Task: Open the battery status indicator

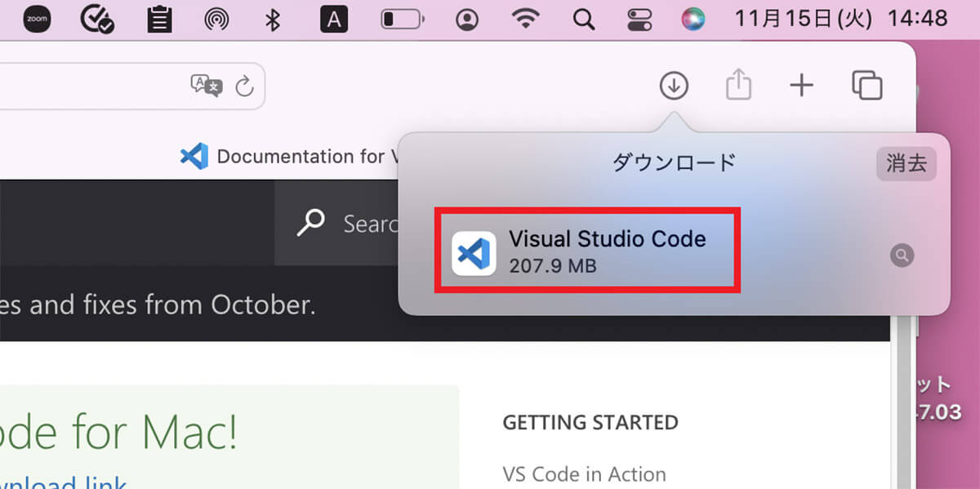Action: pyautogui.click(x=401, y=19)
